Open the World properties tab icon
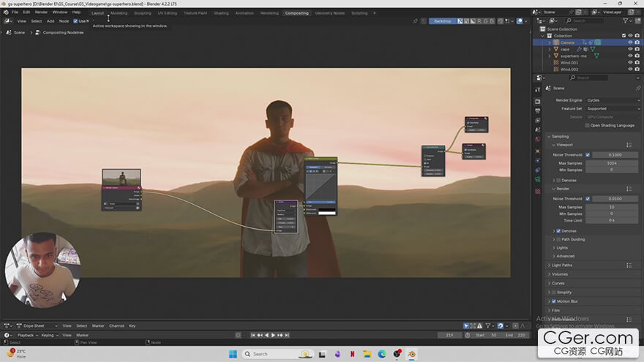 538,140
